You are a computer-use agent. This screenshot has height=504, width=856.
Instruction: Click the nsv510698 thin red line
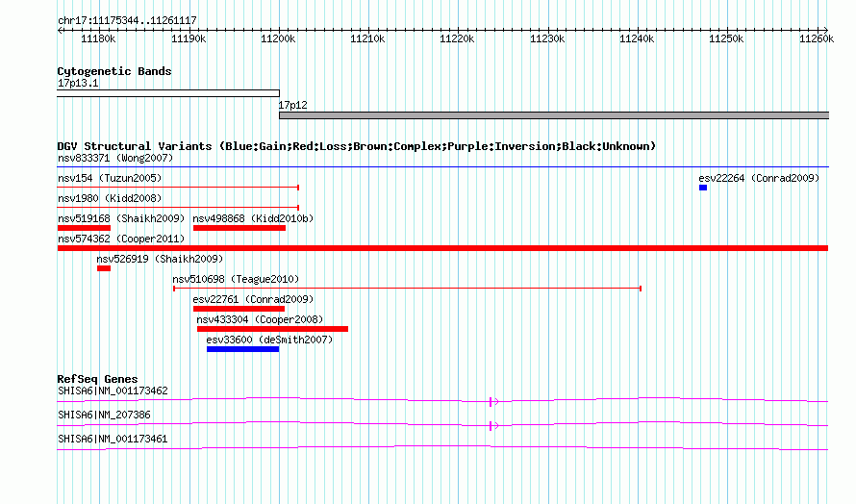(407, 289)
